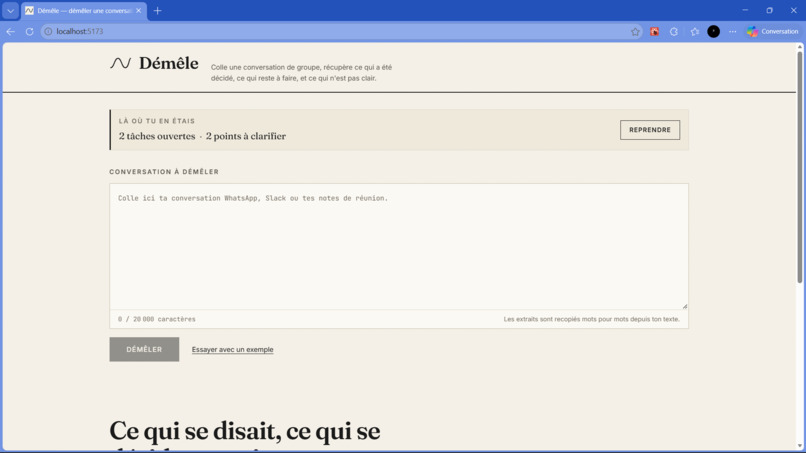This screenshot has width=806, height=453.
Task: Bookmark this page with star icon
Action: [635, 31]
